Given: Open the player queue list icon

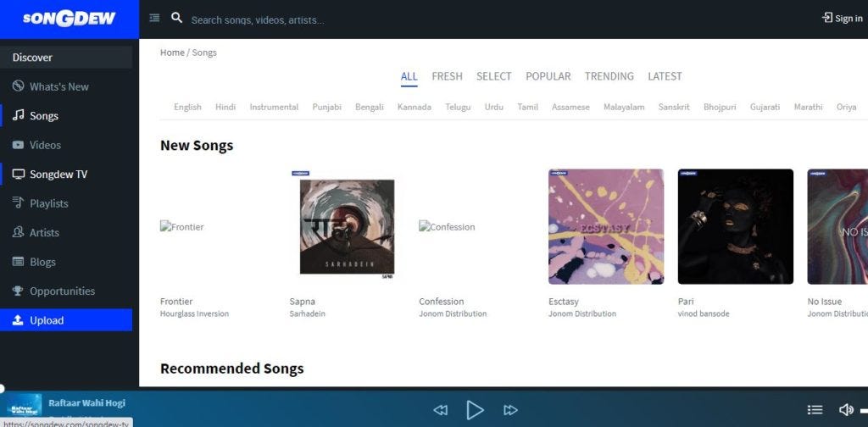Looking at the screenshot, I should (815, 410).
